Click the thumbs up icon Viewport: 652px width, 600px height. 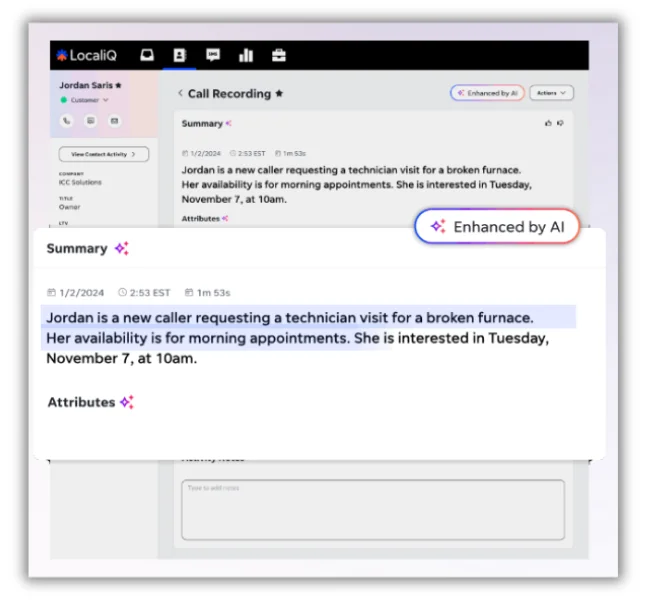(x=548, y=123)
